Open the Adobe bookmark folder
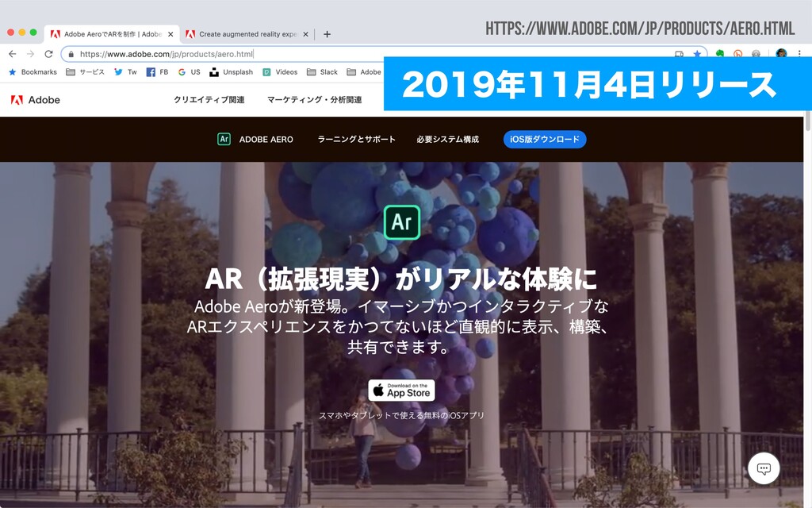The height and width of the screenshot is (508, 812). point(364,72)
